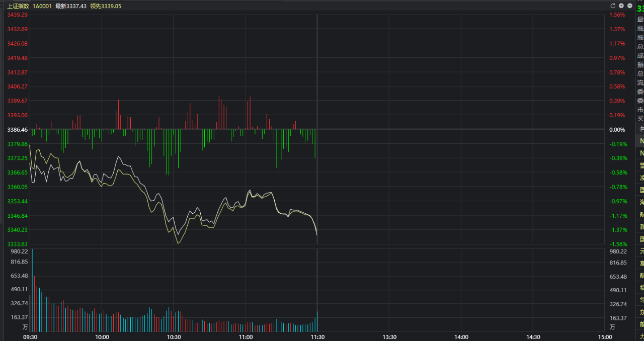
Task: Click the 11:00 time label
Action: coord(246,337)
